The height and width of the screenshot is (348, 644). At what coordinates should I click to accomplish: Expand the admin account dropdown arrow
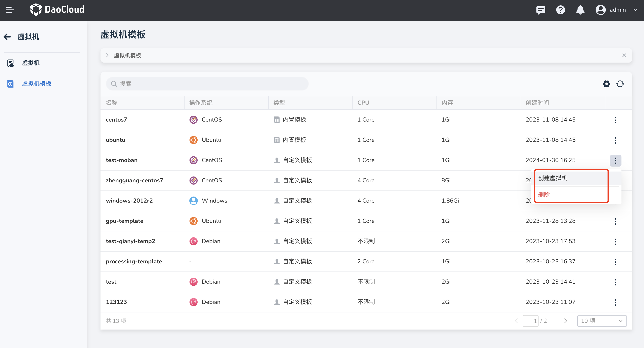tap(635, 10)
